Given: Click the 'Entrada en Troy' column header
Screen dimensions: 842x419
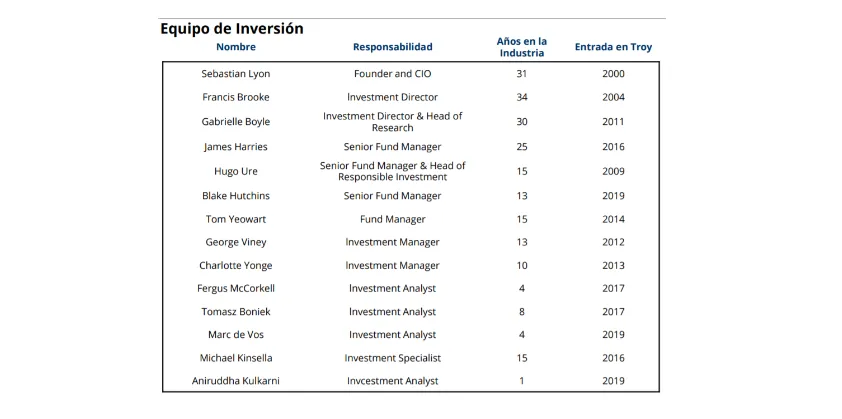Looking at the screenshot, I should click(613, 47).
